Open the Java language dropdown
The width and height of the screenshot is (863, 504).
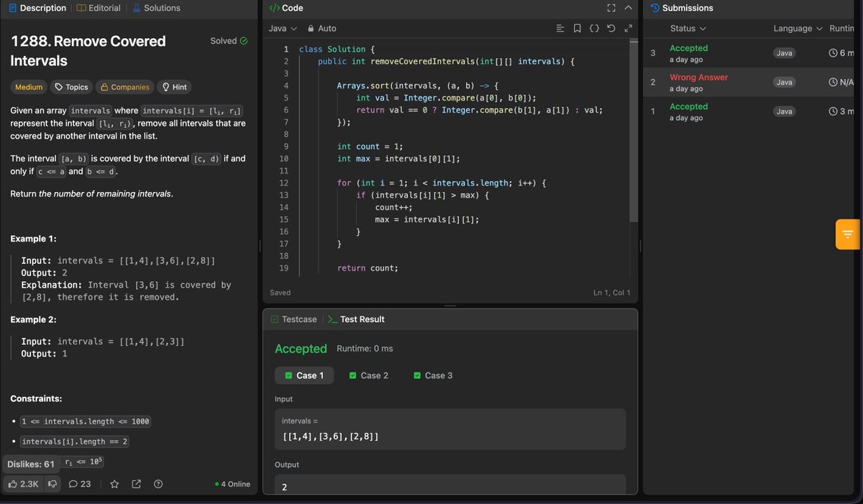click(283, 28)
